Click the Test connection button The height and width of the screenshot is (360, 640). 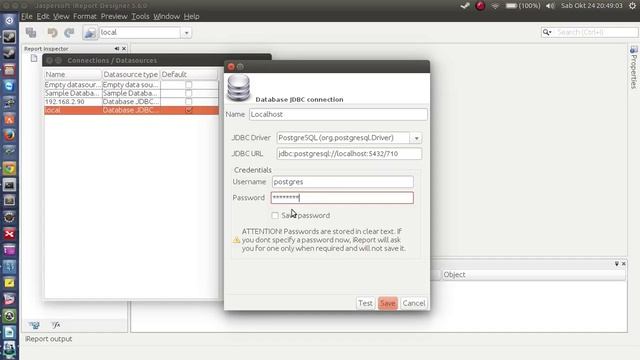pyautogui.click(x=365, y=303)
